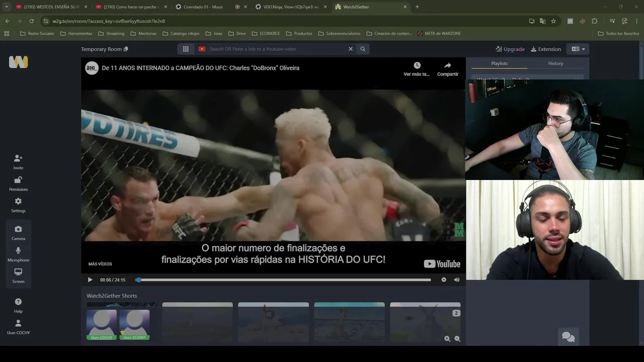Viewport: 644px width, 362px height.
Task: Switch to the History tab
Action: [555, 63]
